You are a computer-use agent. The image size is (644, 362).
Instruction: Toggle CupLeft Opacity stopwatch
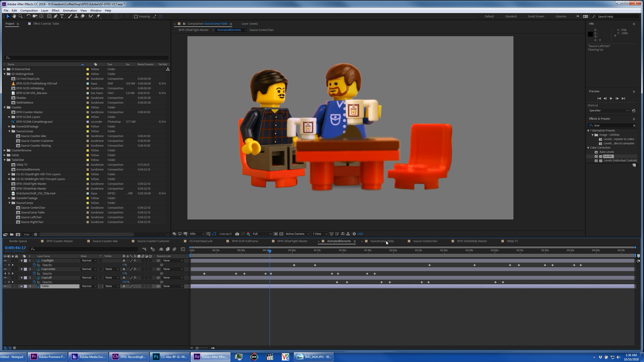click(x=34, y=282)
